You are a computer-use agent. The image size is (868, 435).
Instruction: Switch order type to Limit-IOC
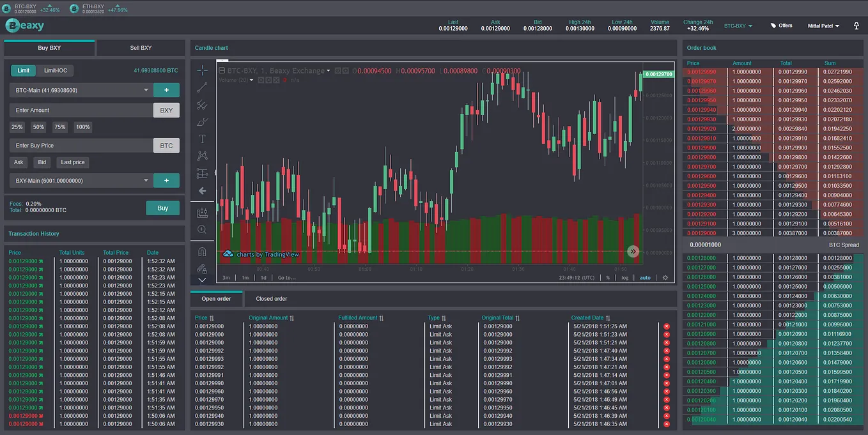(x=55, y=70)
